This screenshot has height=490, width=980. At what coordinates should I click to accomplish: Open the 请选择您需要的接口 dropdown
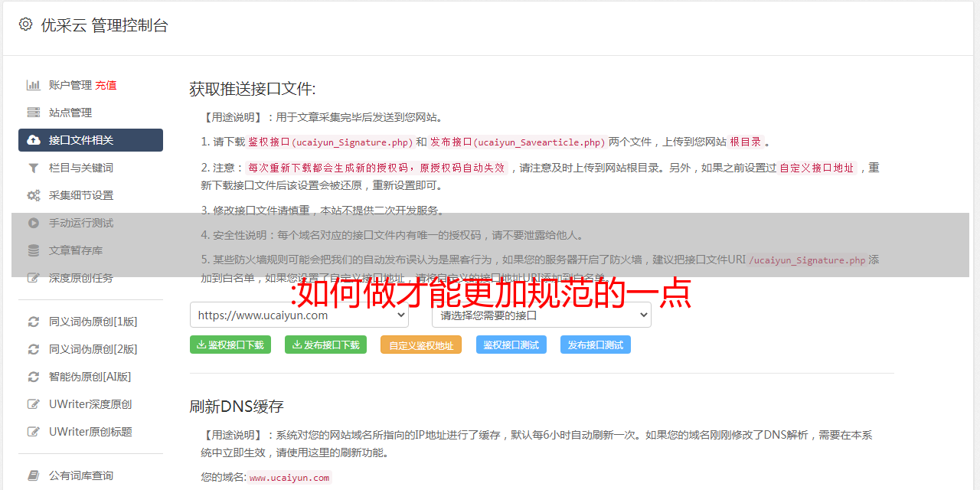point(542,315)
